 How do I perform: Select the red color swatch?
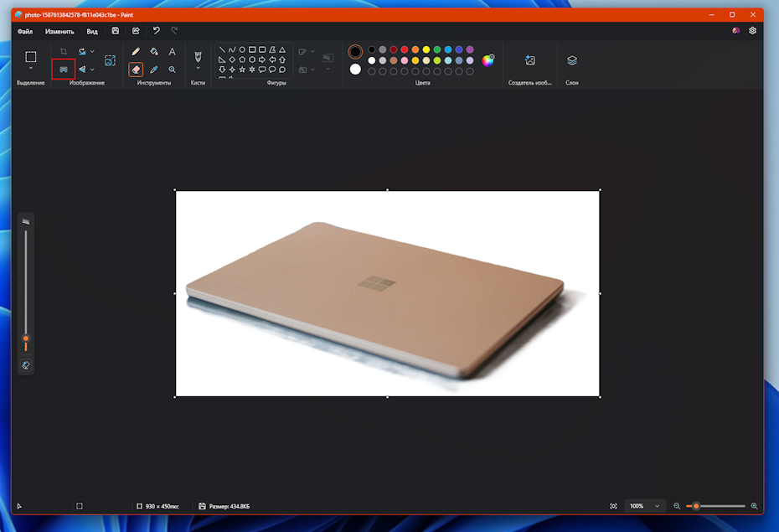coord(404,49)
